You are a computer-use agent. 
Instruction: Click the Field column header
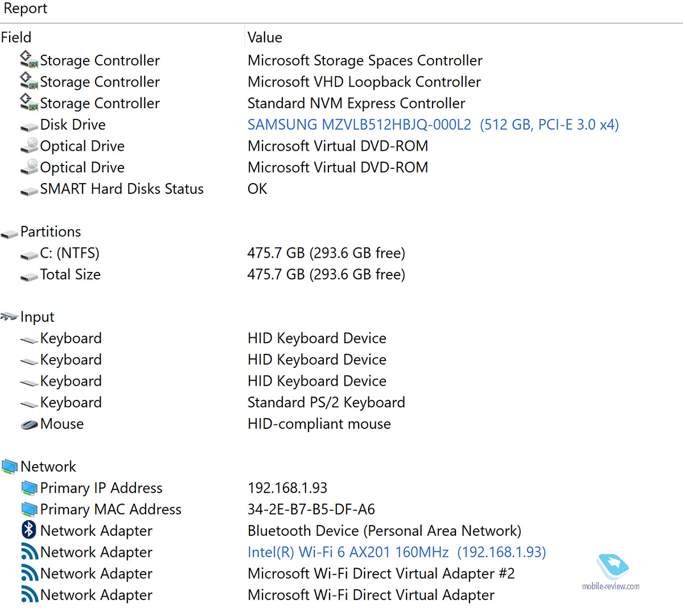16,38
